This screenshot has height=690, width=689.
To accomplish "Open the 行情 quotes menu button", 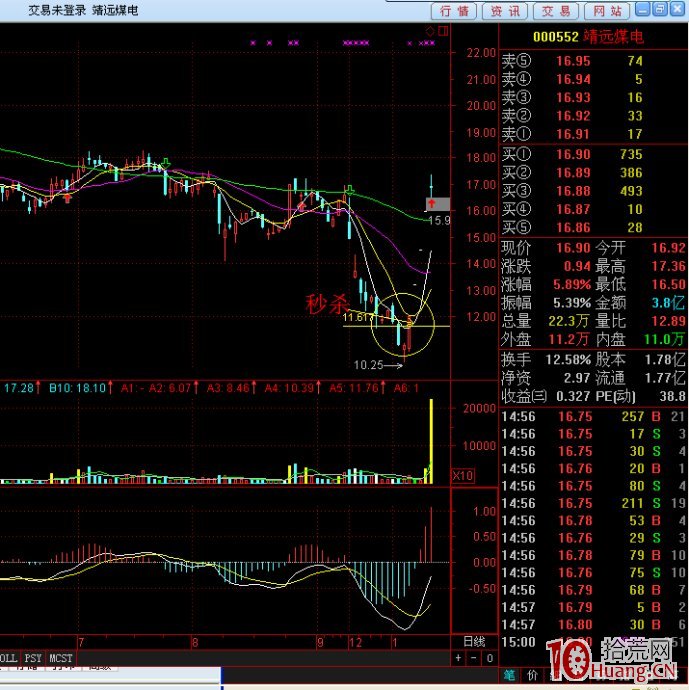I will coord(454,11).
